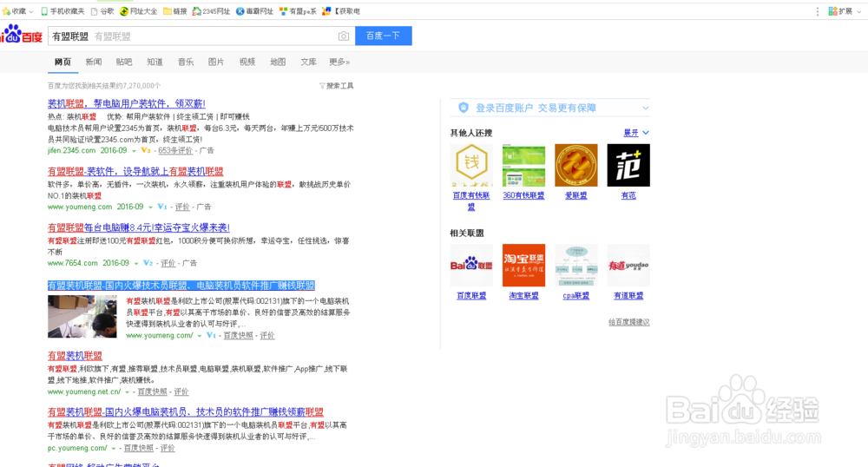The width and height of the screenshot is (868, 467).
Task: Open the 爱联盟 gold coin thumbnail
Action: tap(576, 165)
